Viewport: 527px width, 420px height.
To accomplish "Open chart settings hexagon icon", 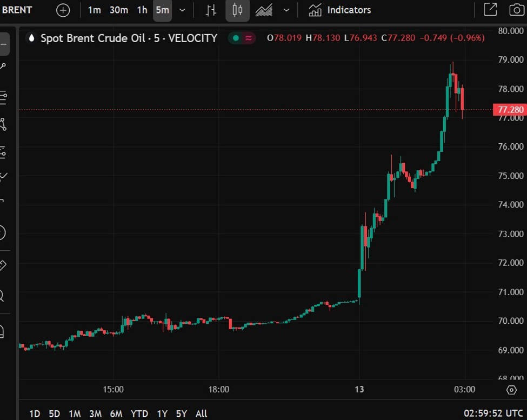I will [511, 390].
